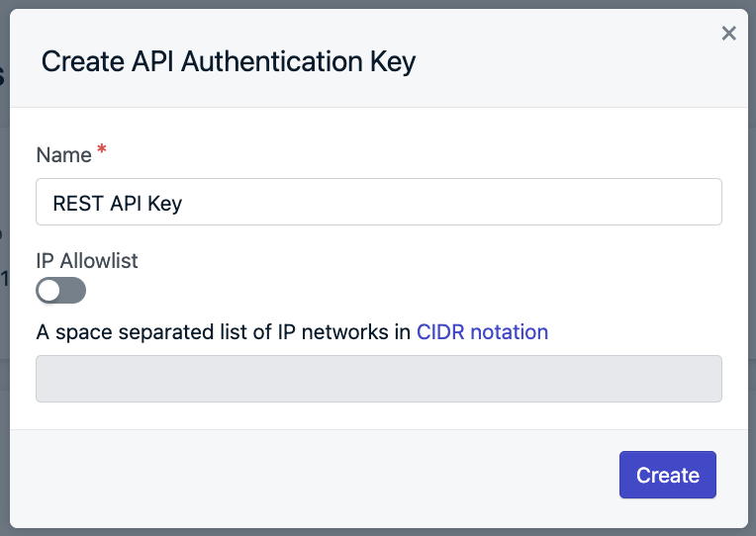Viewport: 756px width, 536px height.
Task: Click the 'IP Allowlist' label
Action: 87,261
